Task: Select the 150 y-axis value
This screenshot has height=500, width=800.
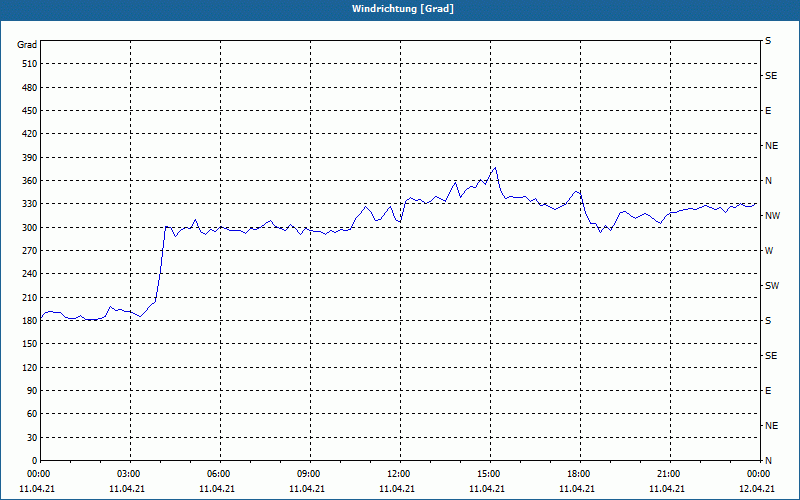Action: (x=30, y=344)
